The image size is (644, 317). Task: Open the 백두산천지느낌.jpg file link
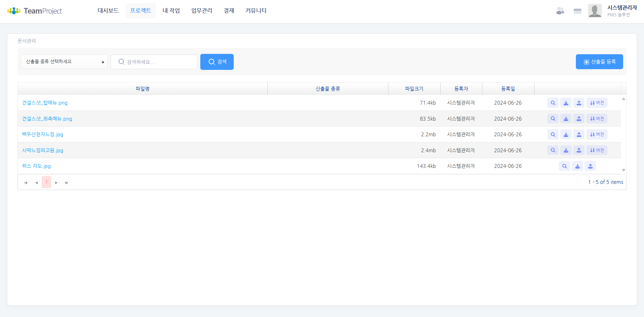[43, 135]
